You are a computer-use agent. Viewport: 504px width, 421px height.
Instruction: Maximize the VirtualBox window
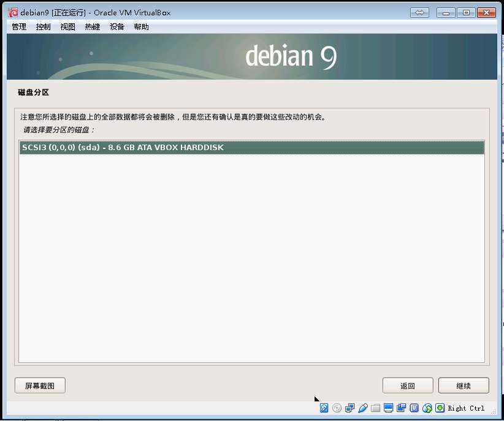point(466,12)
